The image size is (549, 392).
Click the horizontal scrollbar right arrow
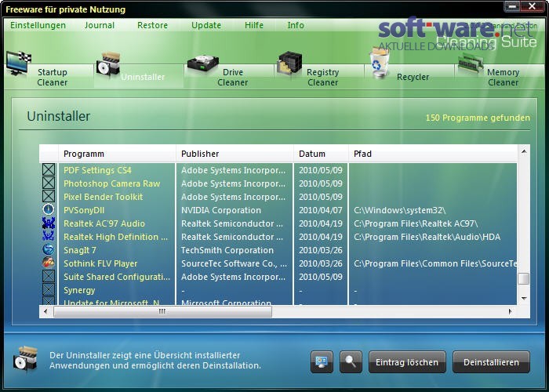point(510,311)
